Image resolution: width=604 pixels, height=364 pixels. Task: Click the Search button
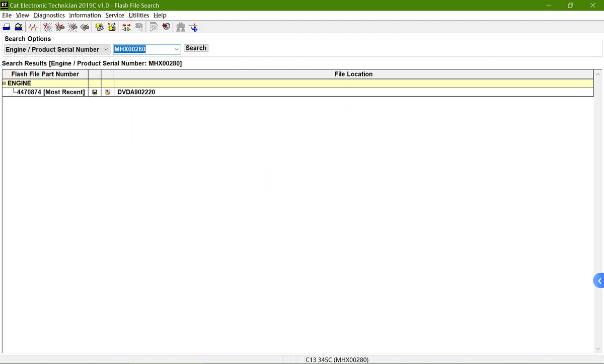tap(196, 48)
